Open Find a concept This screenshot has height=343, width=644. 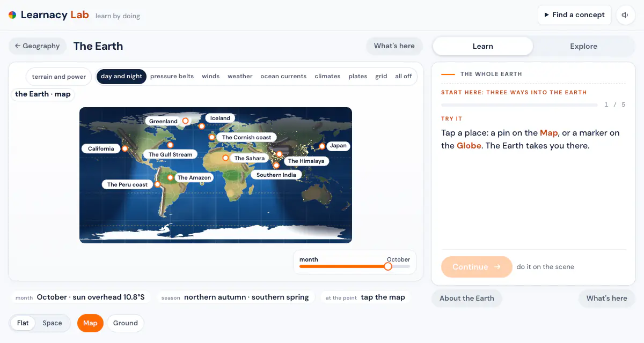(x=575, y=15)
